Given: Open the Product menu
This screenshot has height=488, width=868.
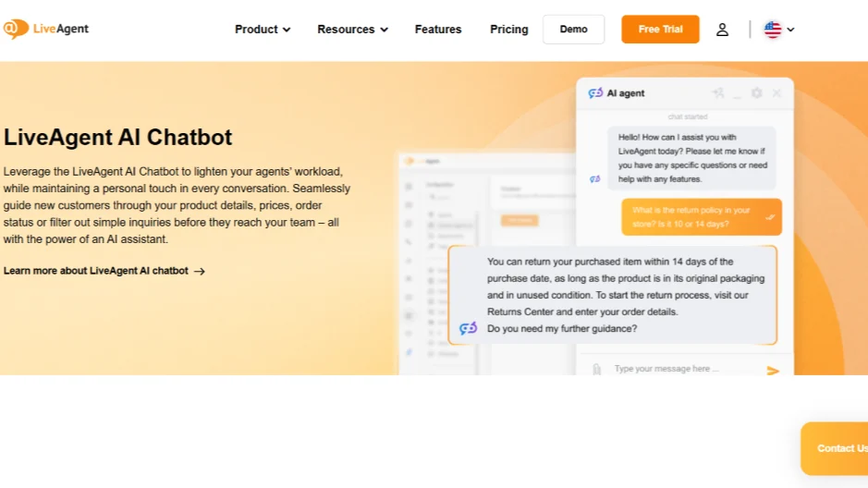Looking at the screenshot, I should click(x=263, y=30).
